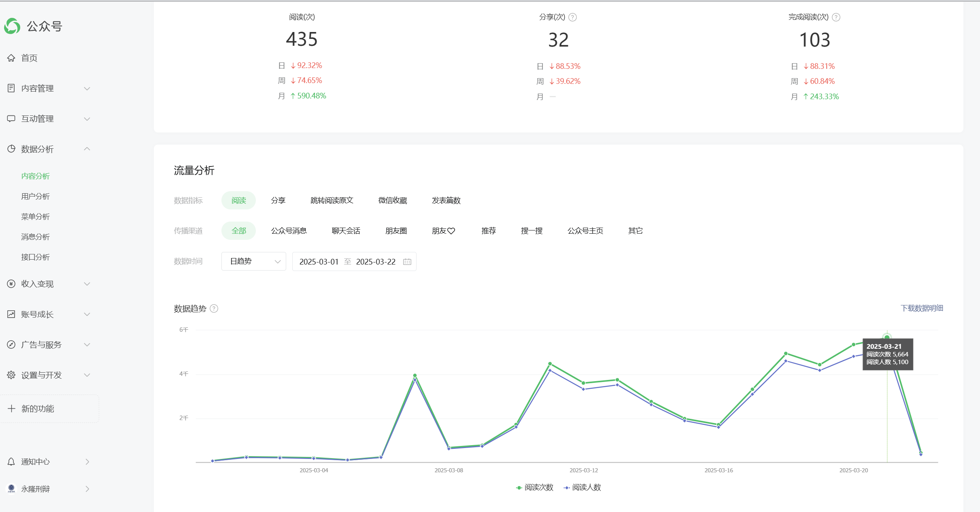Click the home icon beside 首页
This screenshot has width=980, height=512.
point(11,58)
